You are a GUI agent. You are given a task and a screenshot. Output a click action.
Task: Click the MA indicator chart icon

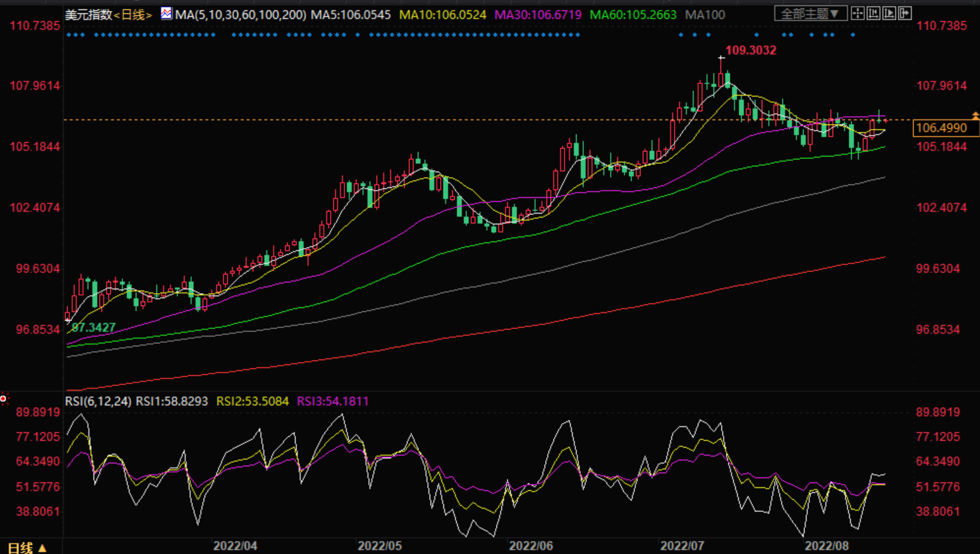[166, 13]
